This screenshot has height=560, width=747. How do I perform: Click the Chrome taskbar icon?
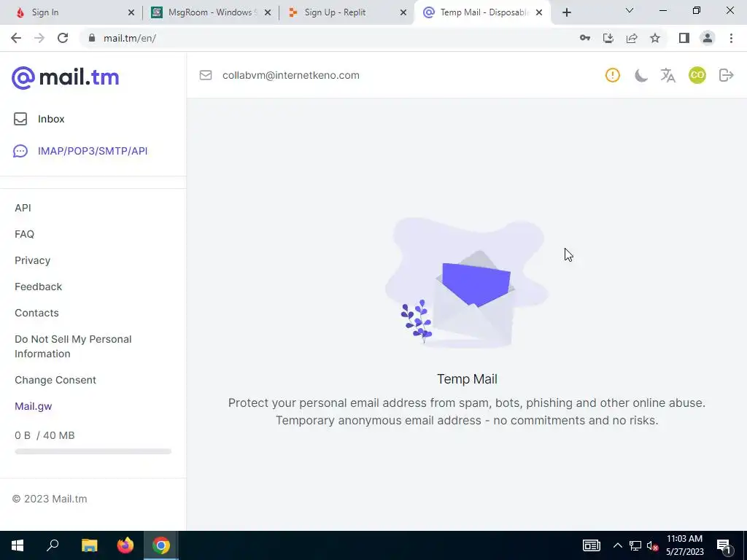pos(161,545)
